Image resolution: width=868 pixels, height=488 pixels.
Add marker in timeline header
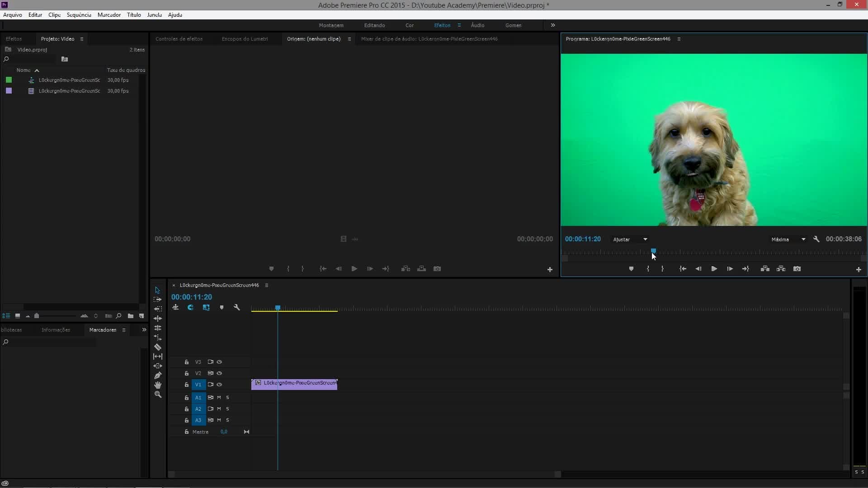point(222,307)
